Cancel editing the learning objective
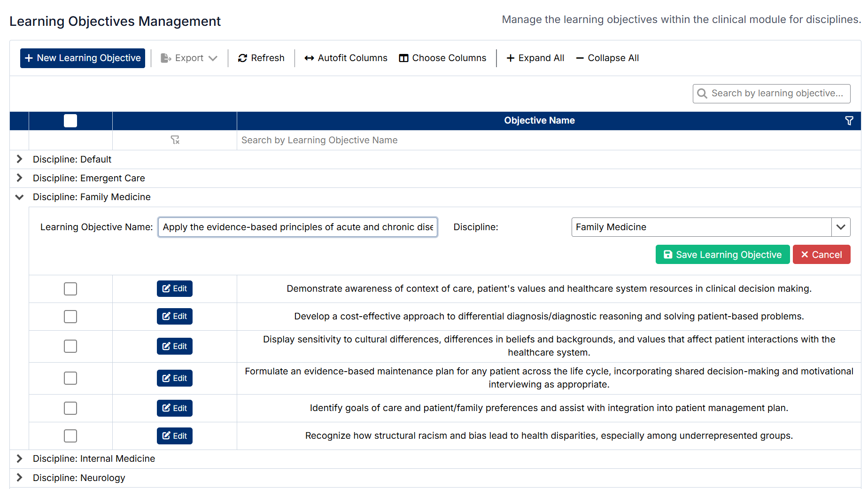Image resolution: width=868 pixels, height=489 pixels. pos(821,255)
